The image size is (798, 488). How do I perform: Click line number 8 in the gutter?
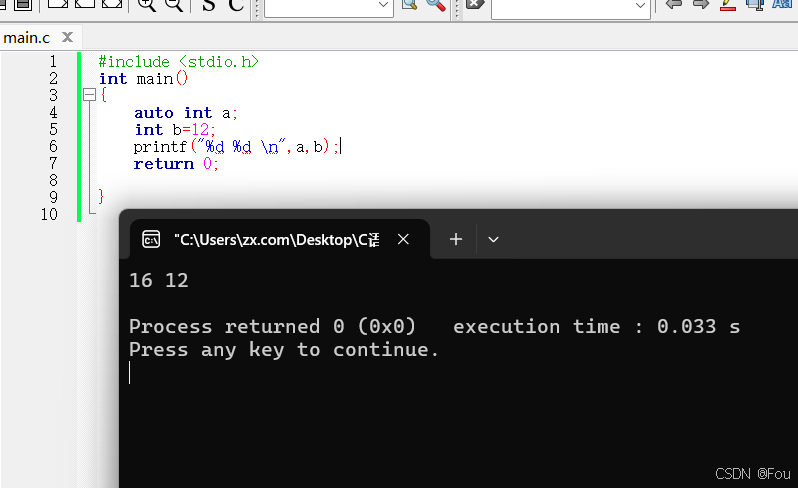[x=53, y=180]
